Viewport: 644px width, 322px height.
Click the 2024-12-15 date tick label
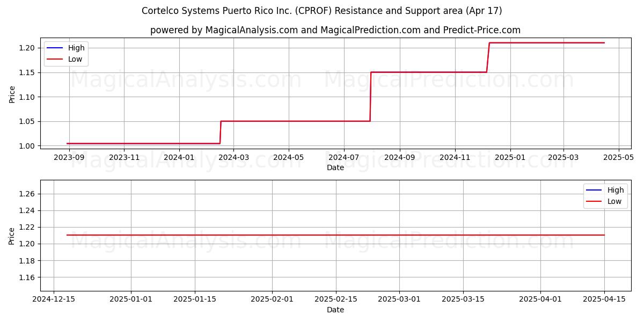(x=53, y=299)
